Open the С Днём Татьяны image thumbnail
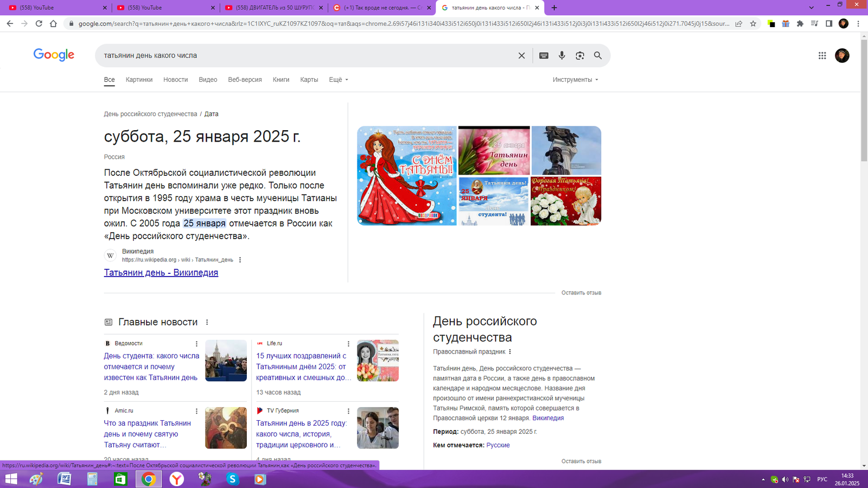The height and width of the screenshot is (488, 868). pos(407,176)
